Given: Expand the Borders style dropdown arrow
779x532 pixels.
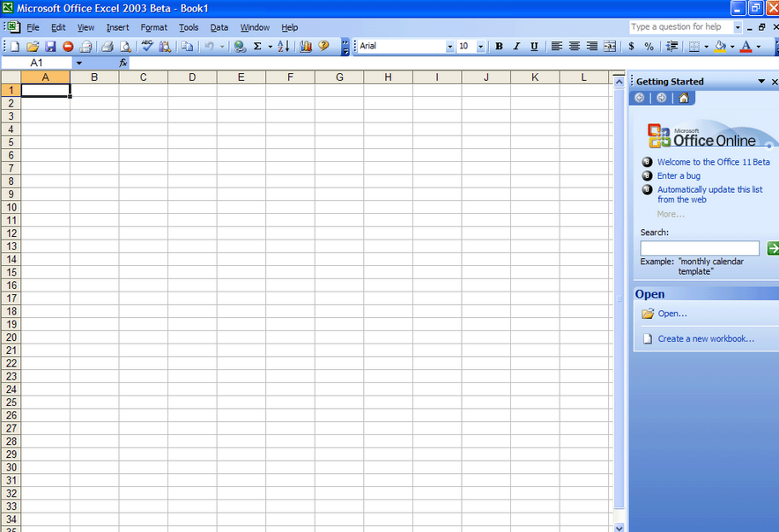Looking at the screenshot, I should (707, 46).
